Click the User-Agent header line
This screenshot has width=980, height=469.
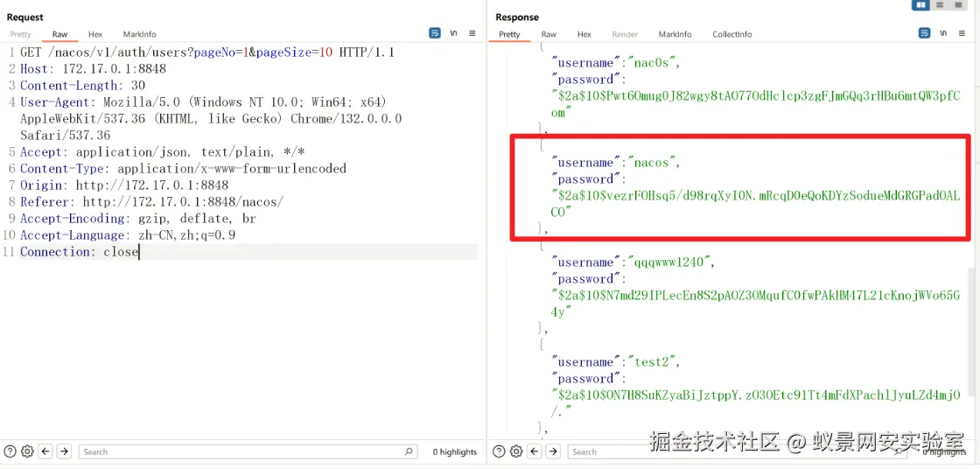click(x=211, y=119)
